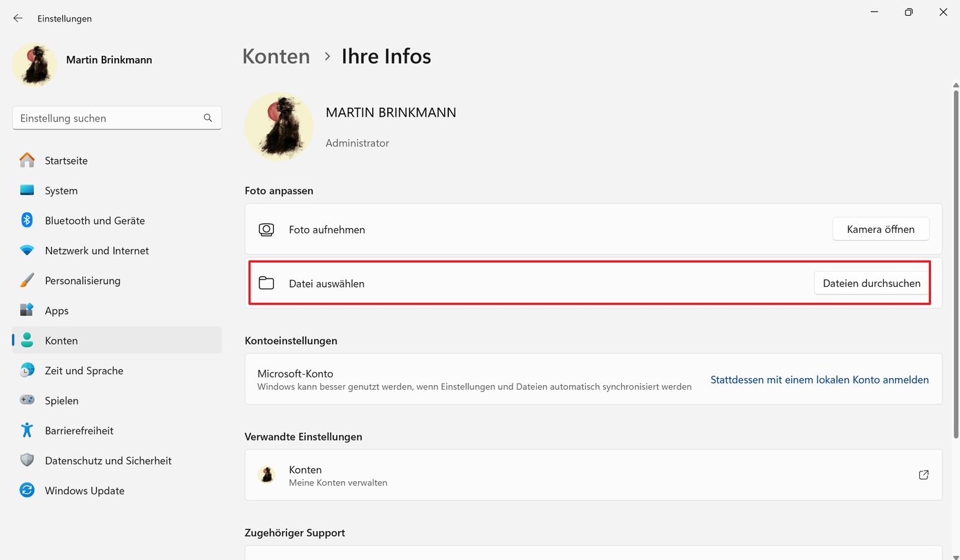Open Windows Update via its circular arrows icon
Image resolution: width=960 pixels, height=560 pixels.
(26, 490)
